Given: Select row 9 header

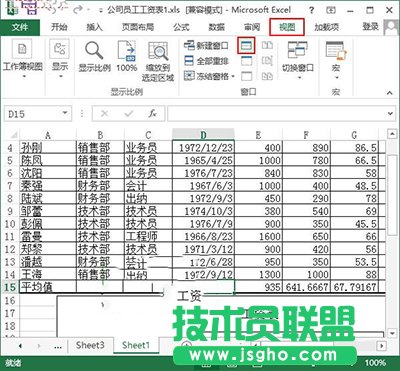Looking at the screenshot, I should tap(10, 211).
